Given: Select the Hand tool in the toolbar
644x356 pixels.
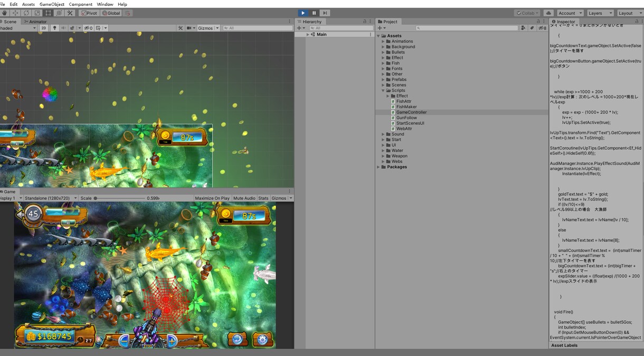Looking at the screenshot, I should 4,13.
